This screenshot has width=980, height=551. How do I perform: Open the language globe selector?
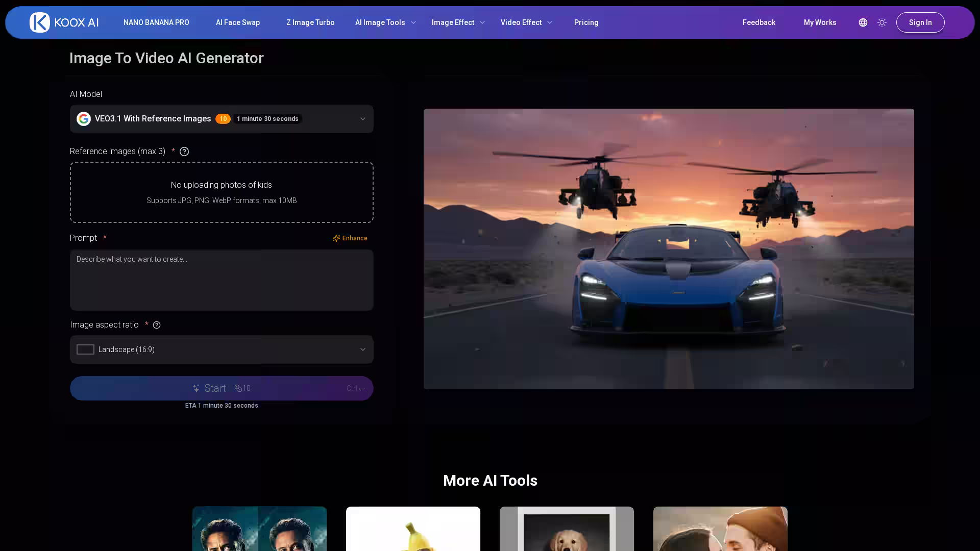coord(863,22)
